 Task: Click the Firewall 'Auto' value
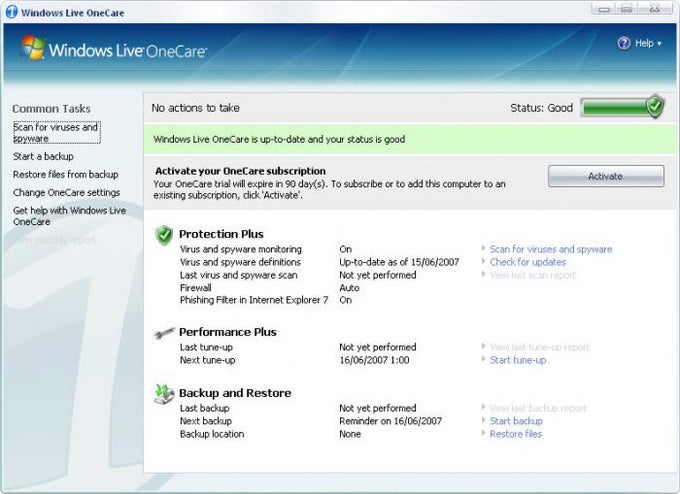pos(349,288)
